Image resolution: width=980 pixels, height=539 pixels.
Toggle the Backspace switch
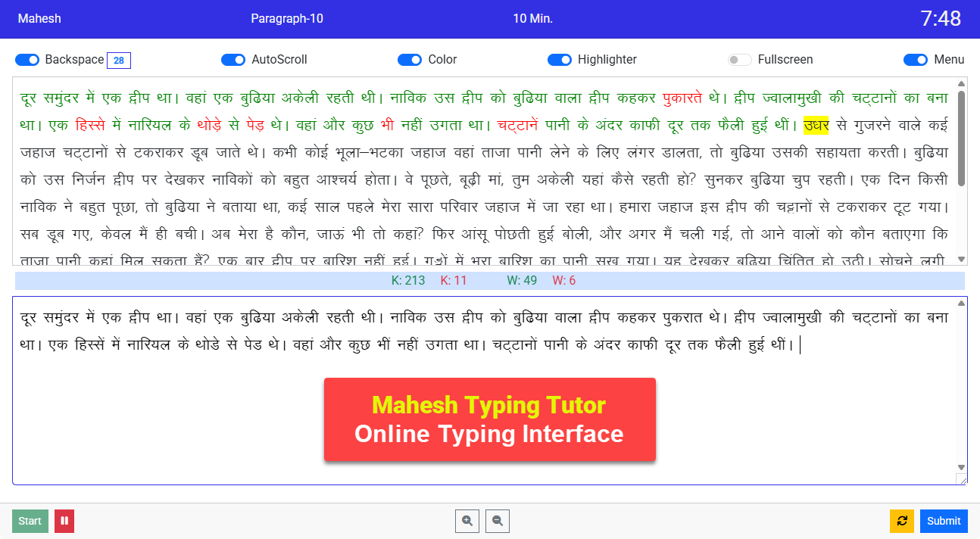click(x=27, y=60)
